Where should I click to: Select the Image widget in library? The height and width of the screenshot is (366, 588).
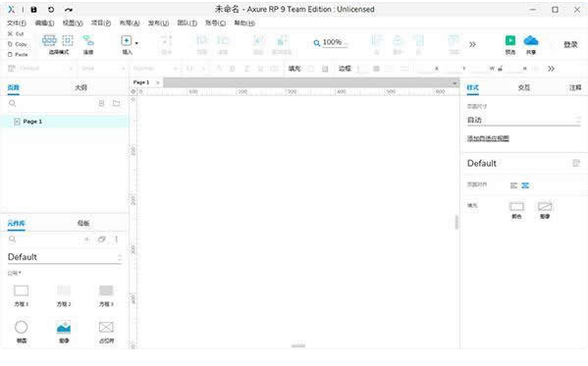pos(64,327)
